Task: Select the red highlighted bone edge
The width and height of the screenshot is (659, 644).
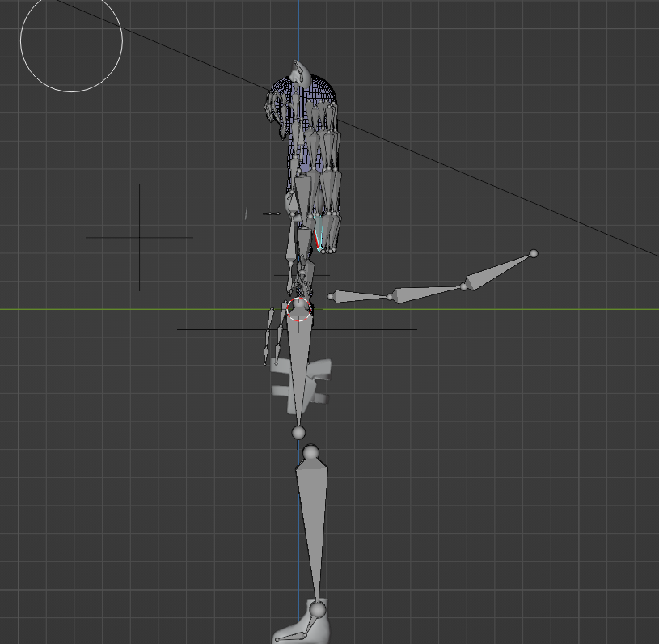Action: coord(316,239)
